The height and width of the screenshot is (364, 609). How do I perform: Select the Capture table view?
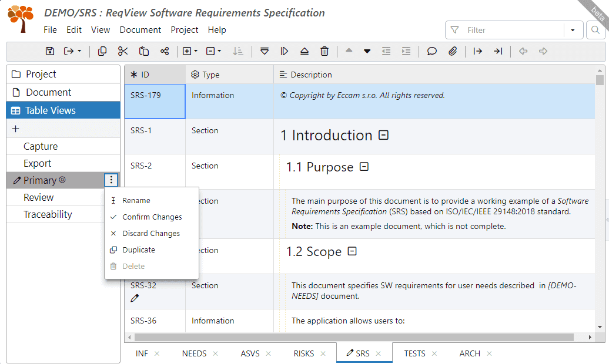pyautogui.click(x=63, y=146)
